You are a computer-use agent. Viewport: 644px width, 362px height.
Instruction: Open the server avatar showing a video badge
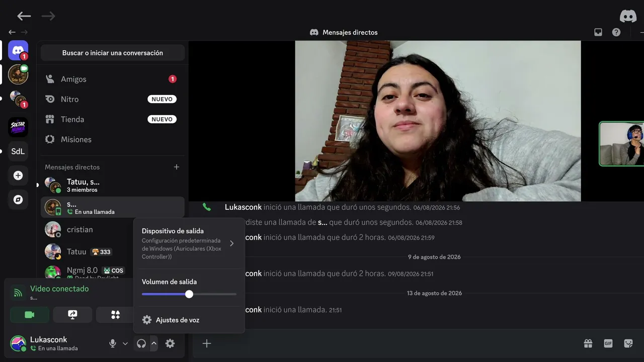(x=18, y=74)
